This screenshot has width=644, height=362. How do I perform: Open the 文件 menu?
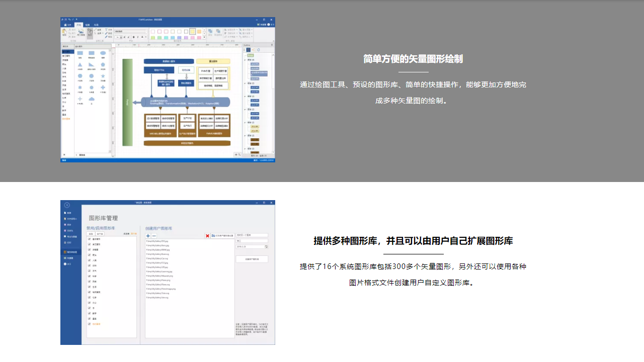click(x=69, y=25)
